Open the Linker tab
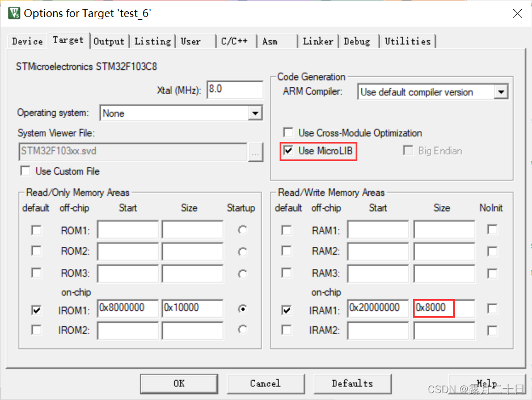This screenshot has width=532, height=400. pyautogui.click(x=318, y=41)
